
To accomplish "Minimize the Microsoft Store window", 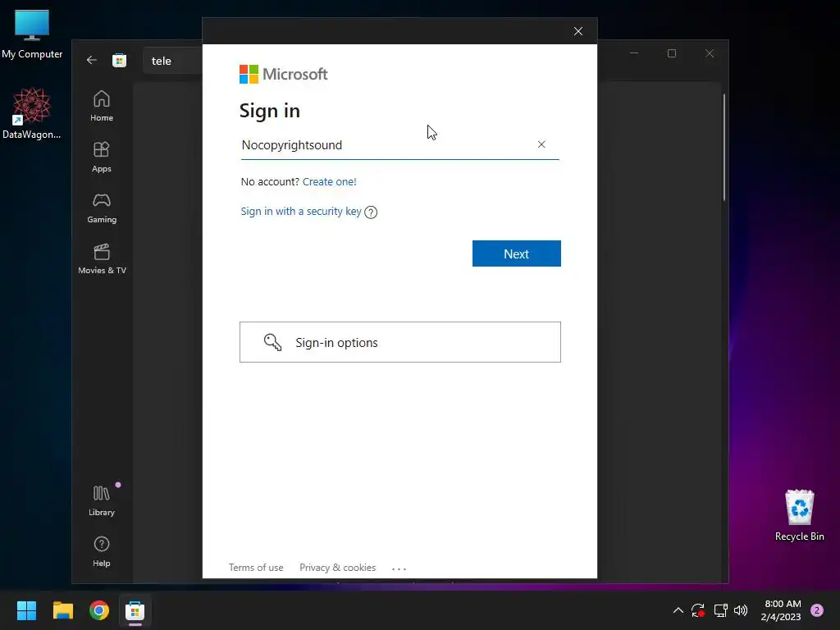I will click(634, 53).
